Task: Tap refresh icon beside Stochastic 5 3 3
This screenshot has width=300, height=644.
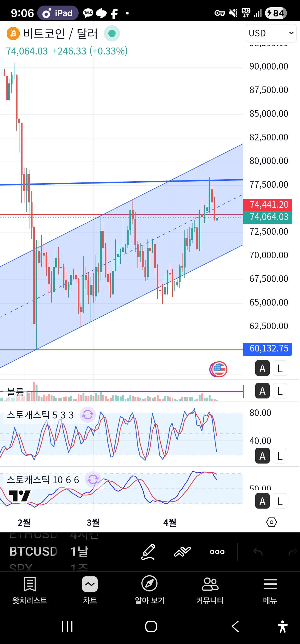Action: [x=88, y=415]
